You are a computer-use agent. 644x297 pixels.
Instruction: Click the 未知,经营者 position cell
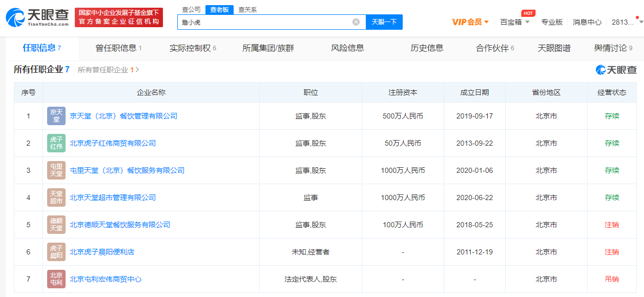(x=310, y=252)
